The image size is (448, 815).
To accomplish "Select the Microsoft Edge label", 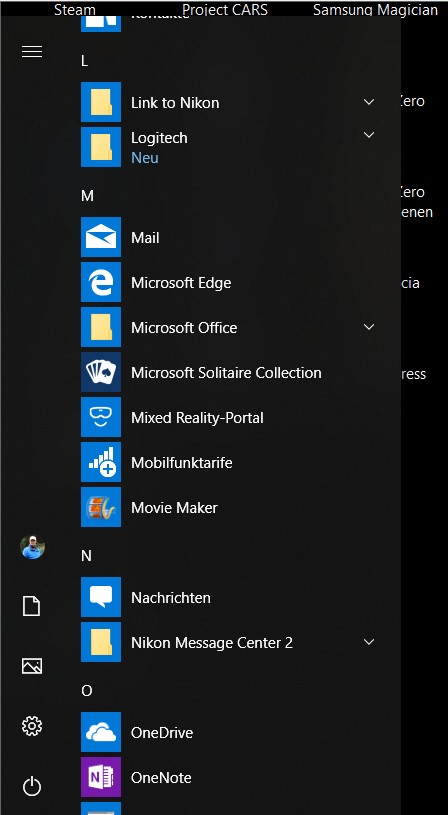I will coord(181,283).
